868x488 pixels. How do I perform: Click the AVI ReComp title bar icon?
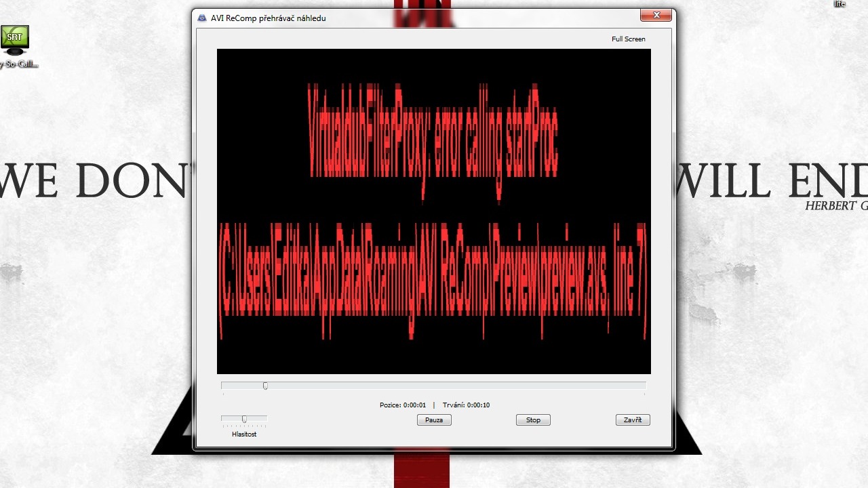click(202, 18)
